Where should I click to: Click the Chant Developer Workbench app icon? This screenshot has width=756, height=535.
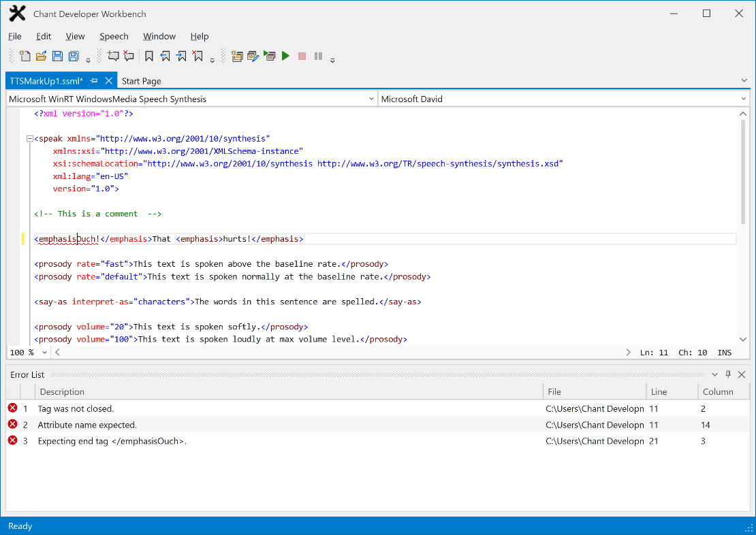coord(17,14)
